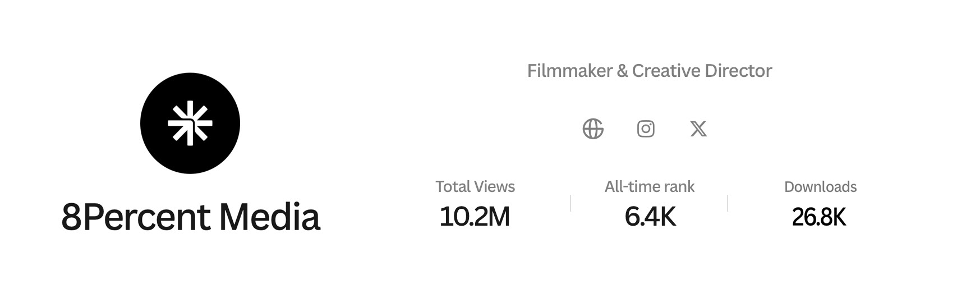Click the word "Media" in the name
Image resolution: width=980 pixels, height=302 pixels.
[269, 217]
